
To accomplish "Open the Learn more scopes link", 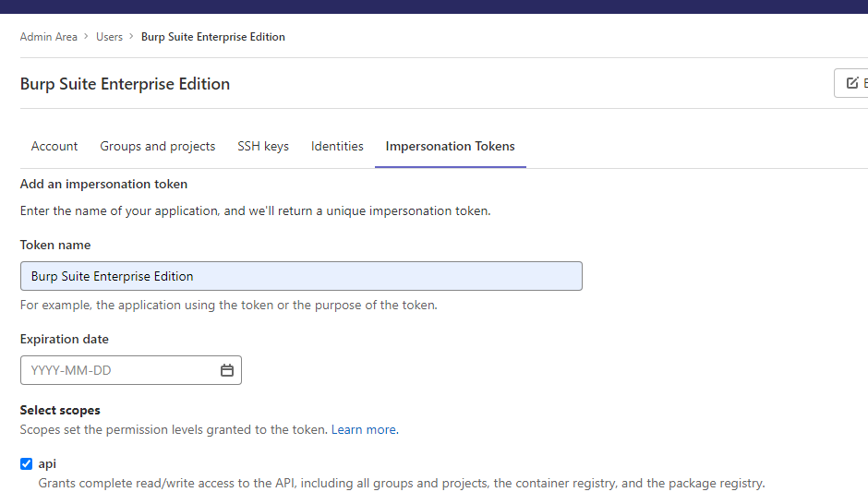I will (364, 429).
